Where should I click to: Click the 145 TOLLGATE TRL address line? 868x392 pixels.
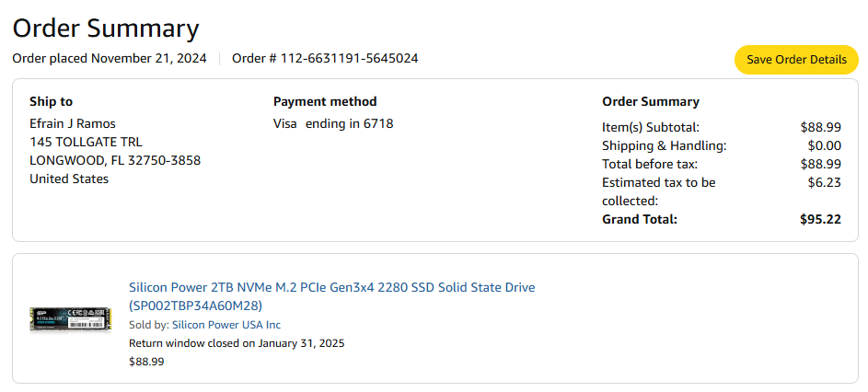pos(86,142)
